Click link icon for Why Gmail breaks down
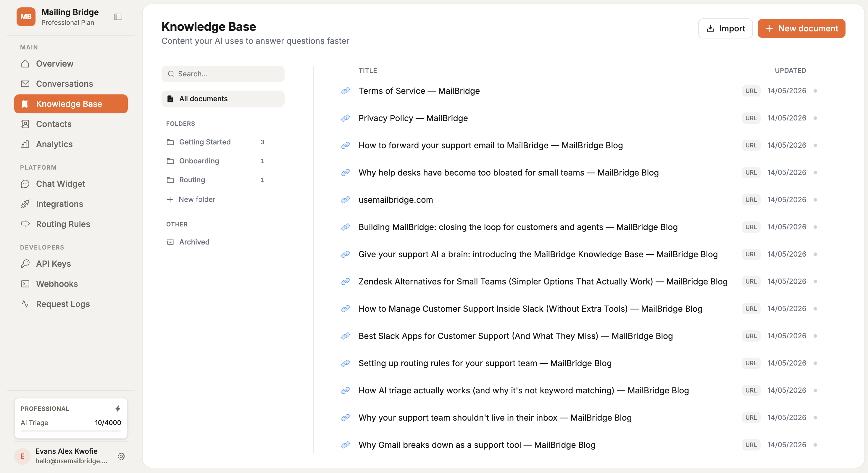This screenshot has width=868, height=473. click(x=345, y=445)
